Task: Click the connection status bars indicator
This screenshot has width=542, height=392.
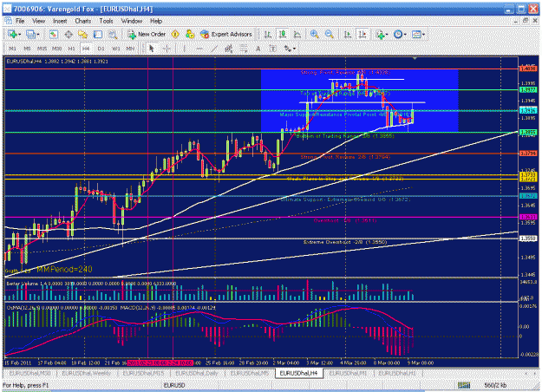Action: pyautogui.click(x=464, y=385)
